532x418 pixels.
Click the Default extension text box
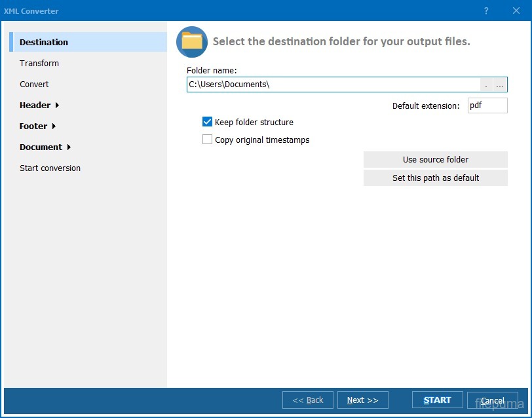pos(487,105)
